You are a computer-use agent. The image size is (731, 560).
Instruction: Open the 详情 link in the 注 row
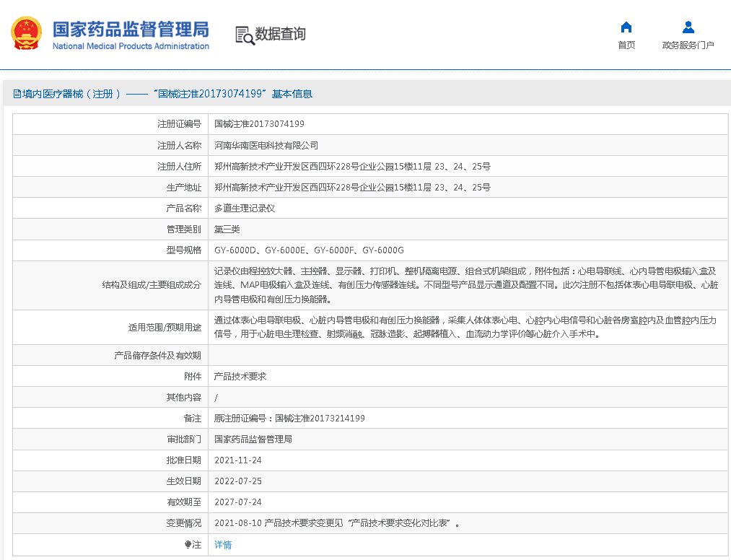[223, 545]
